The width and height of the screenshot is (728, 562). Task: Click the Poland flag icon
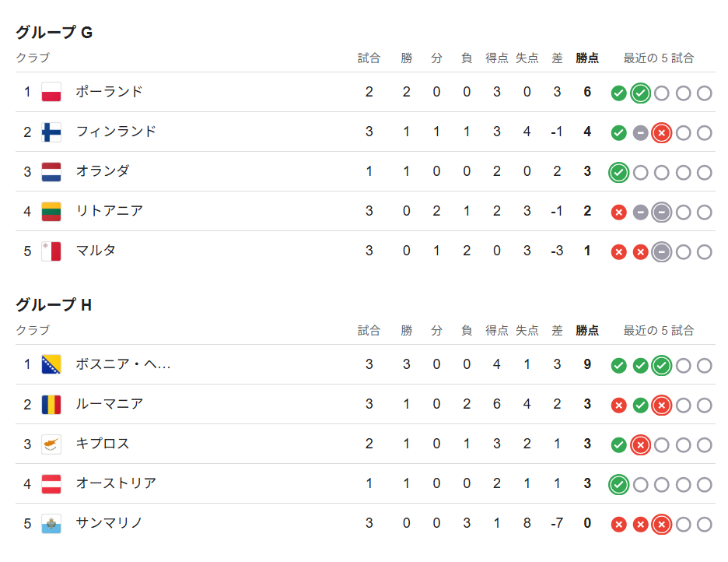51,92
